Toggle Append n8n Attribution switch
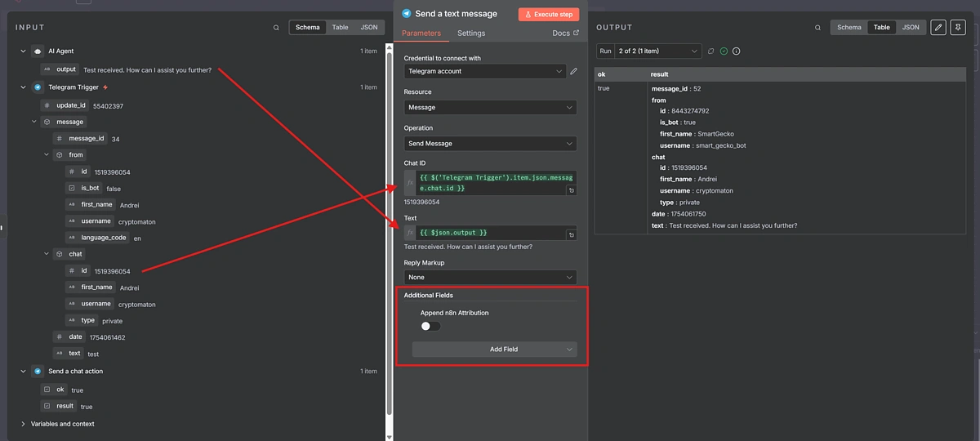Image resolution: width=980 pixels, height=441 pixels. click(430, 326)
